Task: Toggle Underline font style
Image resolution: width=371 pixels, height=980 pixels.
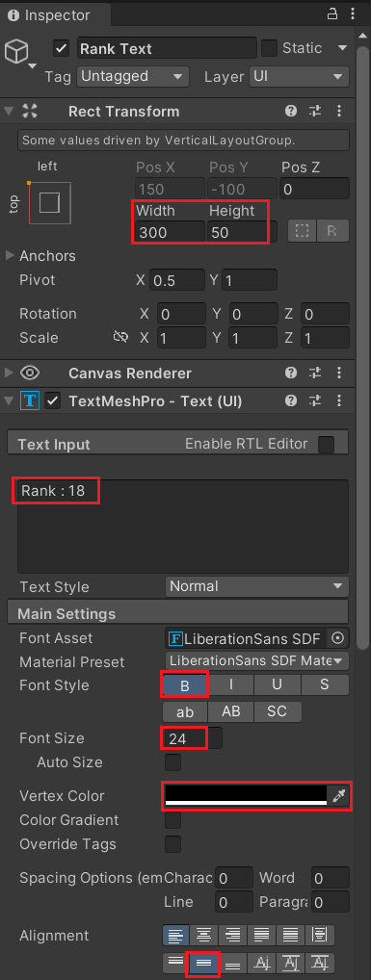Action: pyautogui.click(x=278, y=685)
